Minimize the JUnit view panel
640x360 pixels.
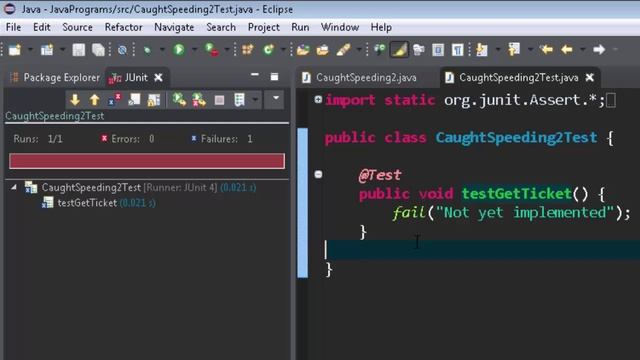click(x=255, y=75)
